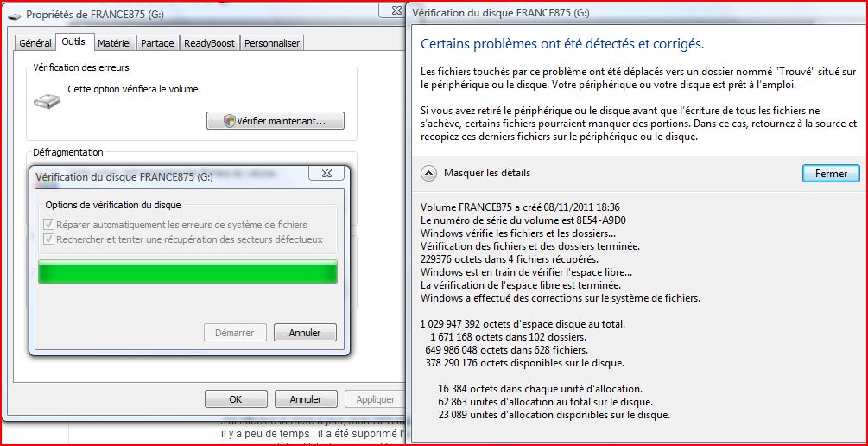Switch to the Partage tab
This screenshot has width=868, height=446.
pyautogui.click(x=157, y=43)
